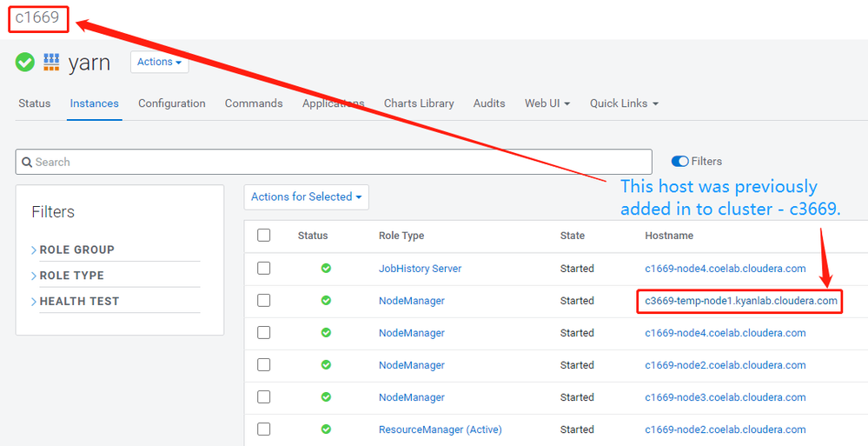Sort by the Status column header
The height and width of the screenshot is (446, 868).
pyautogui.click(x=313, y=236)
